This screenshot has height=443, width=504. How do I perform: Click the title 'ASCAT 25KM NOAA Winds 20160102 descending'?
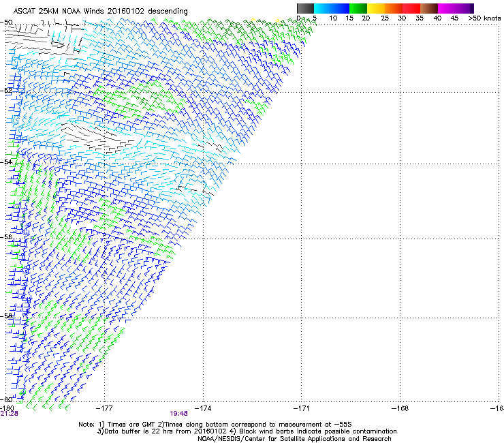(x=100, y=12)
